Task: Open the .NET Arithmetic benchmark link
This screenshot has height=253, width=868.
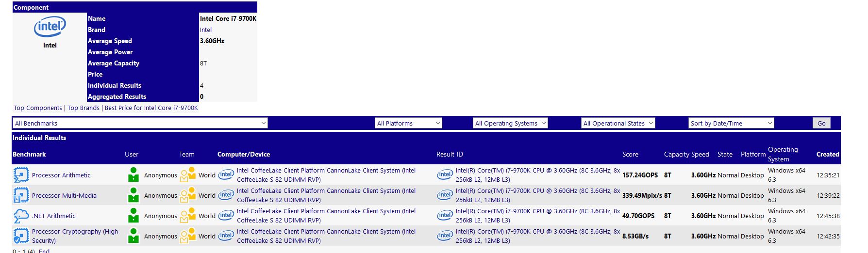Action: pyautogui.click(x=53, y=216)
